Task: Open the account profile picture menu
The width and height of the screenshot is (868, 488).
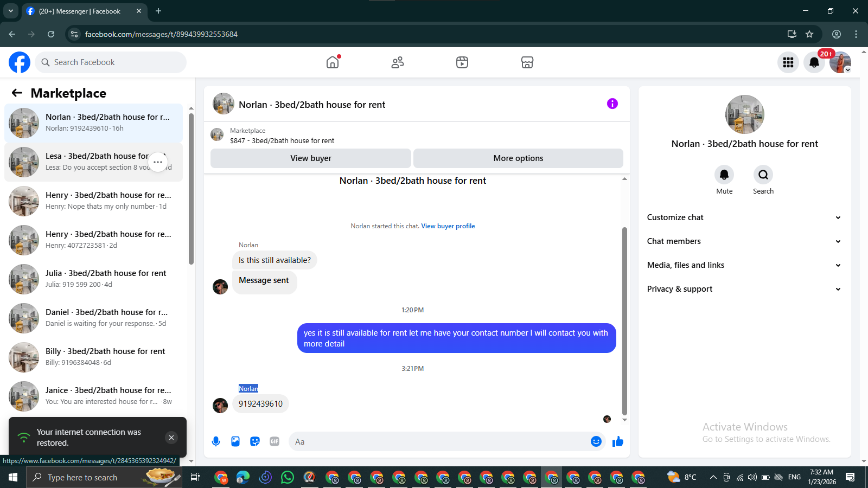Action: pyautogui.click(x=840, y=62)
